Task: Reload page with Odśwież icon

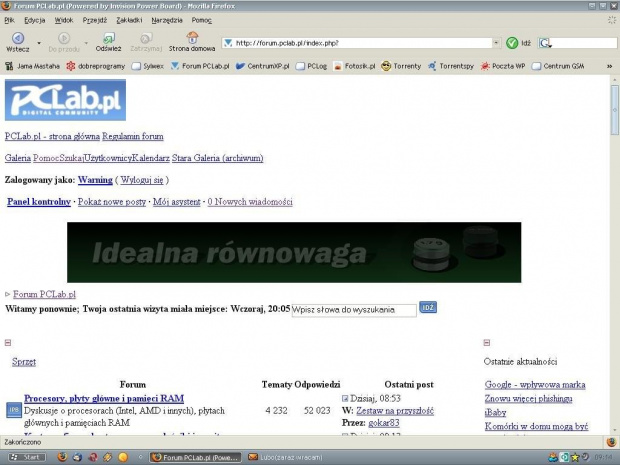Action: tap(108, 38)
